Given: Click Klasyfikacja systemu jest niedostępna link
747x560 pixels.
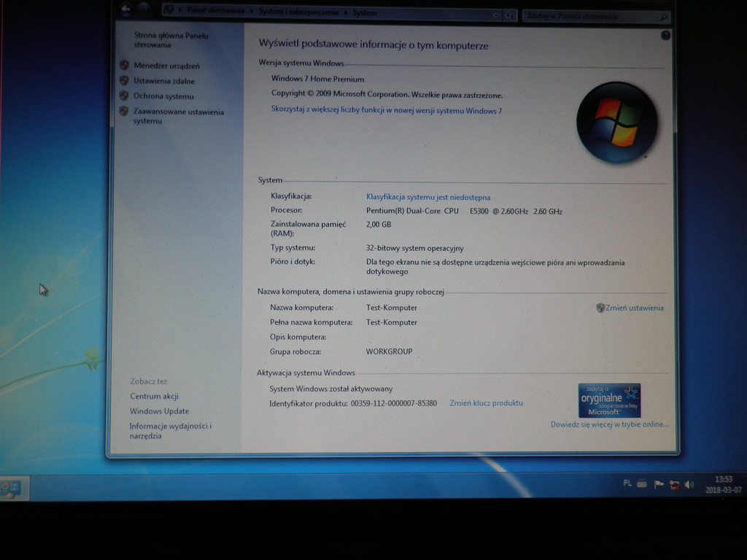Looking at the screenshot, I should pos(427,197).
